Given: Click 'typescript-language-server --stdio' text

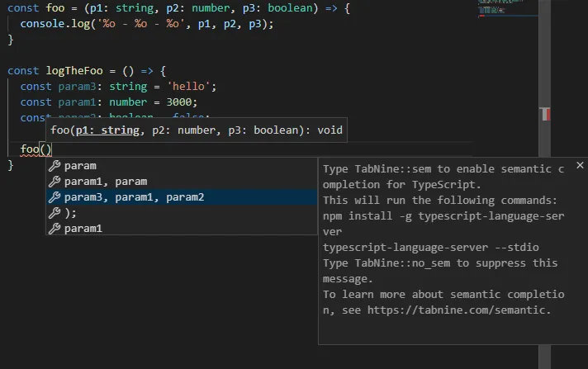Looking at the screenshot, I should (431, 248).
